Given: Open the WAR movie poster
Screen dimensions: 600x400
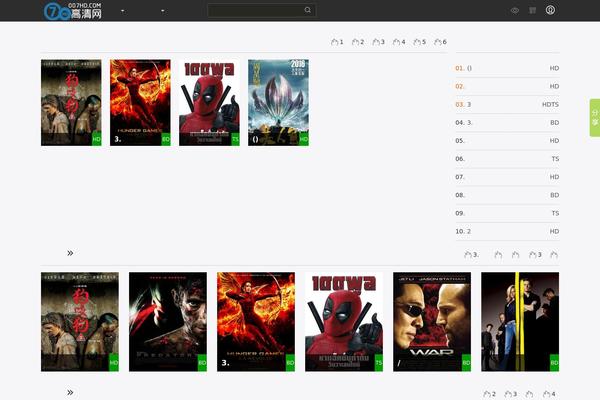Looking at the screenshot, I should 432,322.
